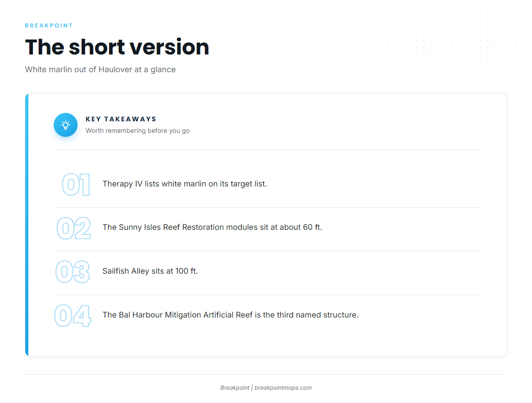This screenshot has width=532, height=403.
Task: Select the Therapy IV white marlin takeaway
Action: click(185, 184)
